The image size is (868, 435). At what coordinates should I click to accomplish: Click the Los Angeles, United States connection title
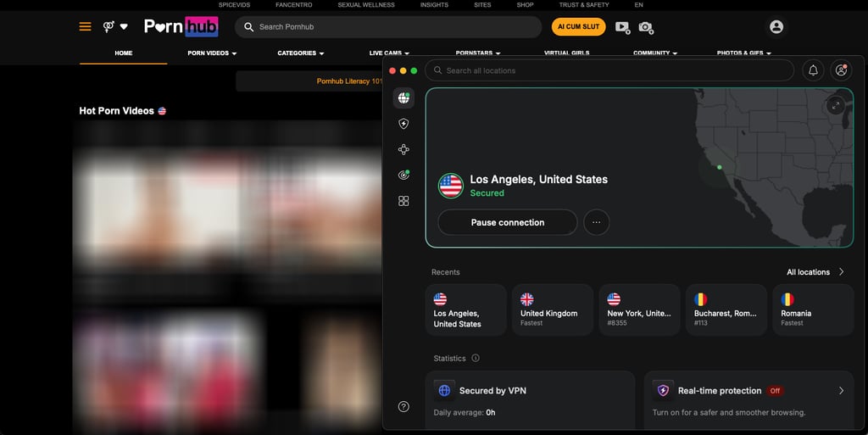point(538,179)
